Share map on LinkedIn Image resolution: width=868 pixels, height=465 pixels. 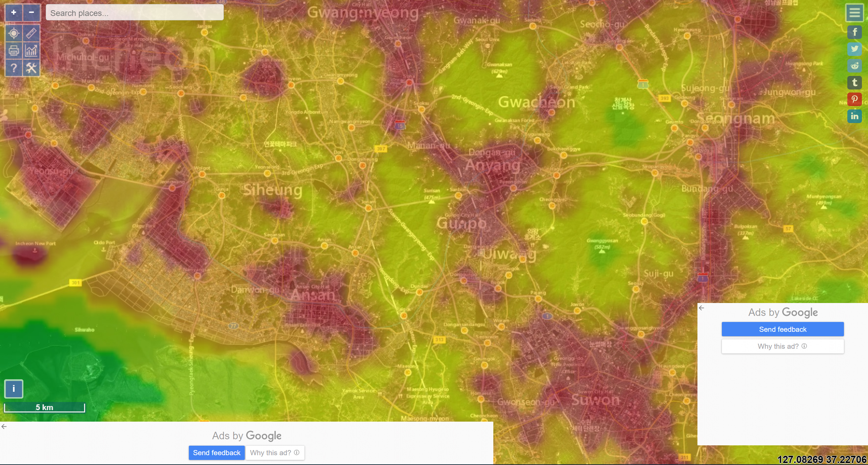click(x=854, y=116)
